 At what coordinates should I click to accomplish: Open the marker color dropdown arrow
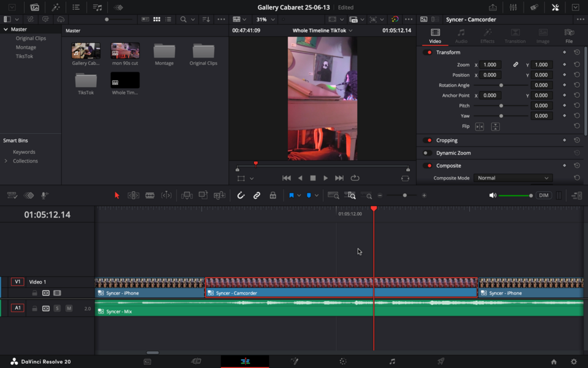click(x=317, y=195)
